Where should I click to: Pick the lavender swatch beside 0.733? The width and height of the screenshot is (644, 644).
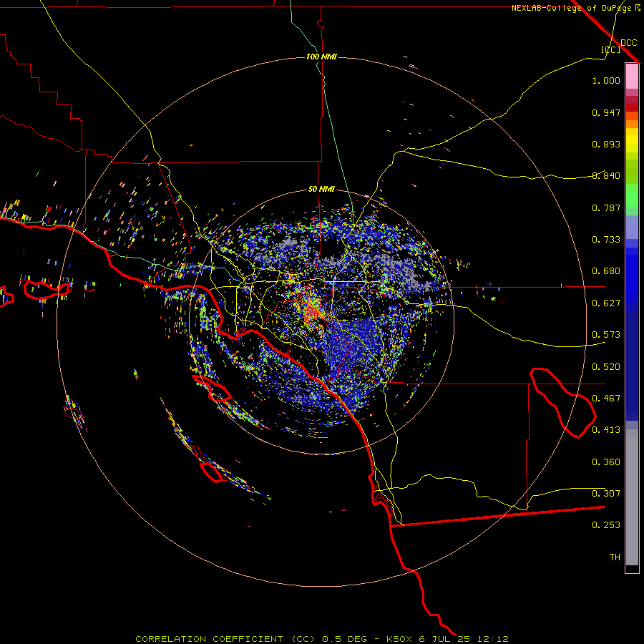click(x=632, y=227)
